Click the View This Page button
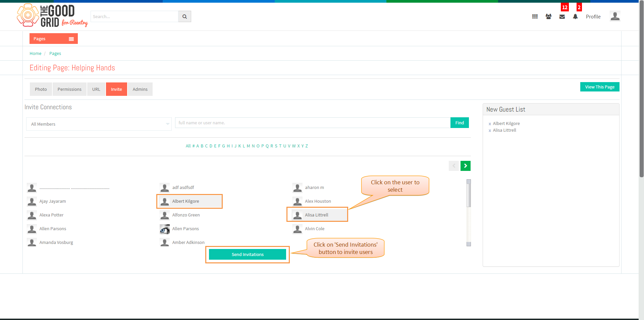 (x=600, y=87)
